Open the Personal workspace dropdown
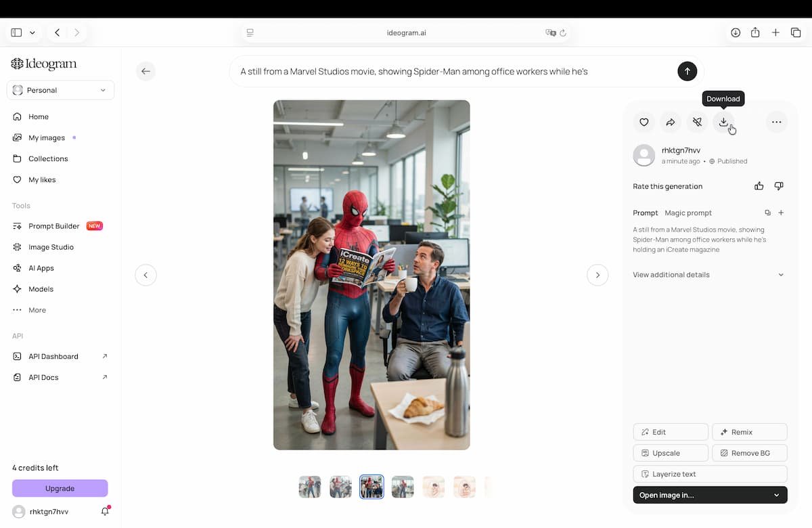 60,90
